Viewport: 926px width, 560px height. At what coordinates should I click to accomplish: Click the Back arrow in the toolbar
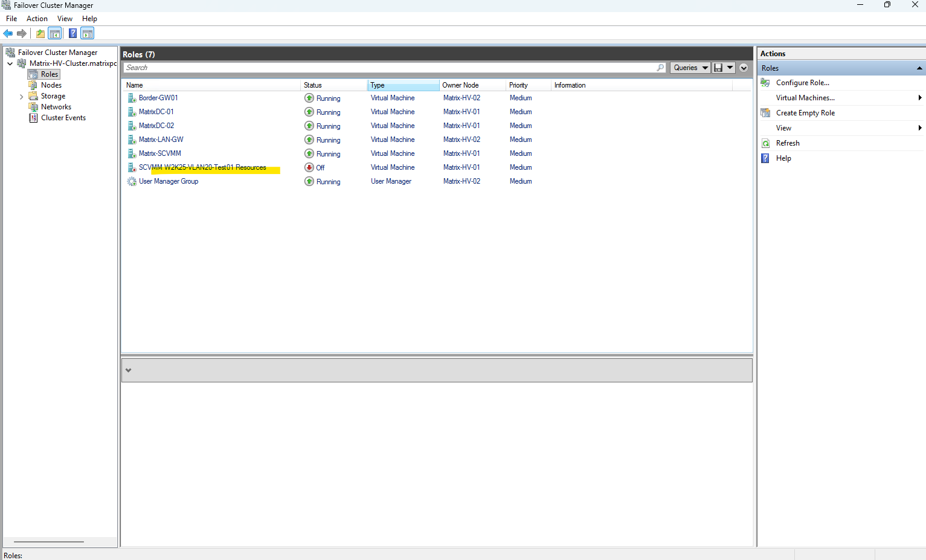click(x=8, y=34)
